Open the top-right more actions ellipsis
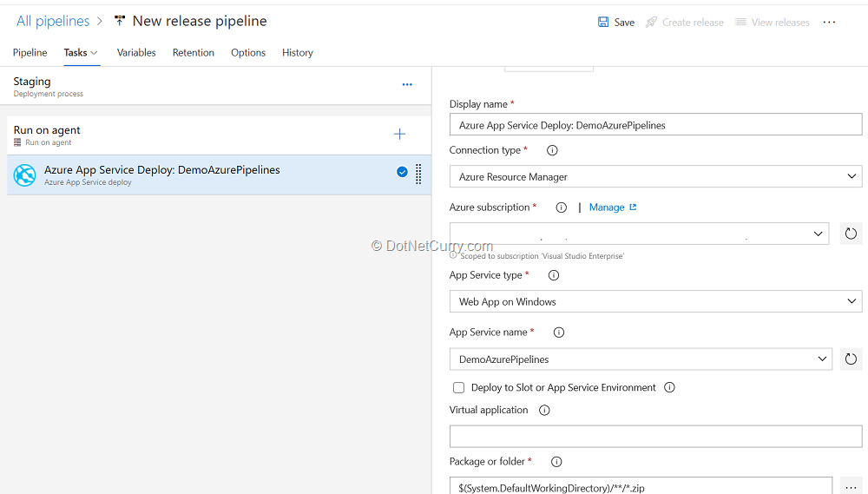868x494 pixels. (x=829, y=23)
